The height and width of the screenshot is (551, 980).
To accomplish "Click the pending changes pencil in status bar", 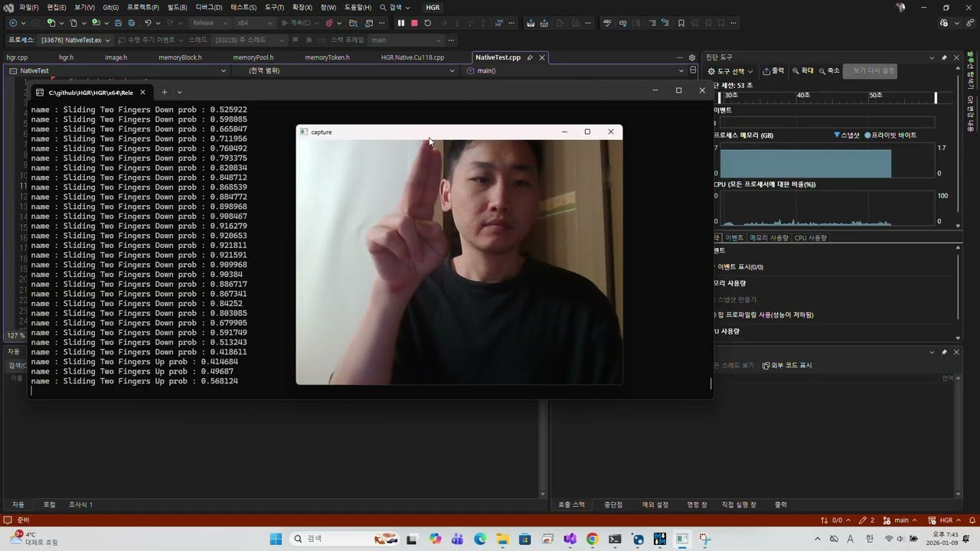I will tap(867, 520).
